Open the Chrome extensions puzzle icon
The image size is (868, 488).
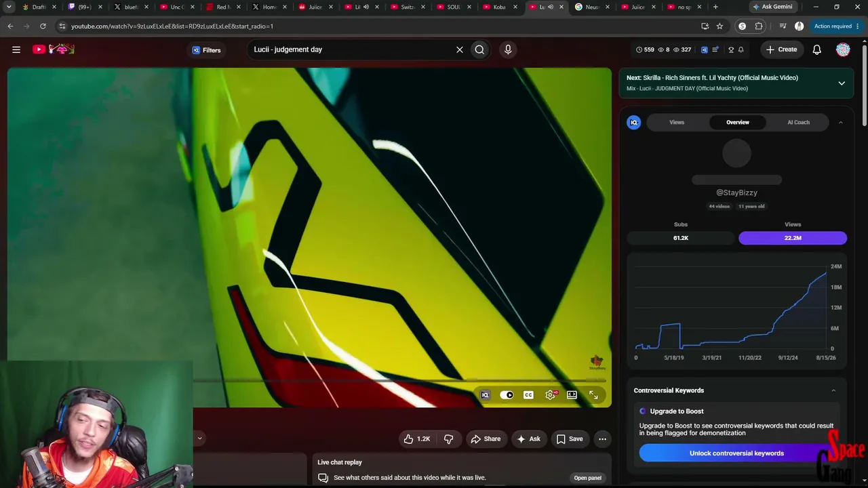click(x=759, y=26)
